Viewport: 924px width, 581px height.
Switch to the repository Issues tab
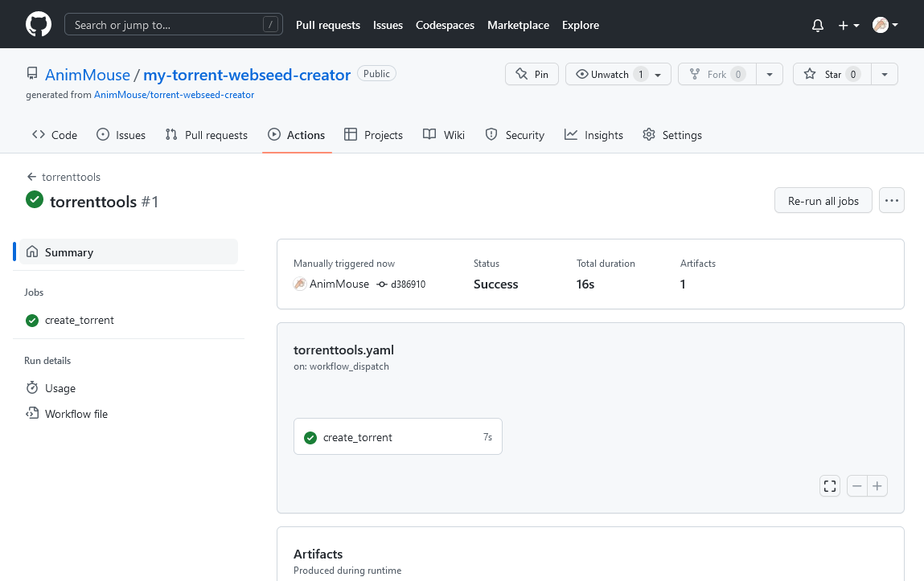(x=121, y=135)
